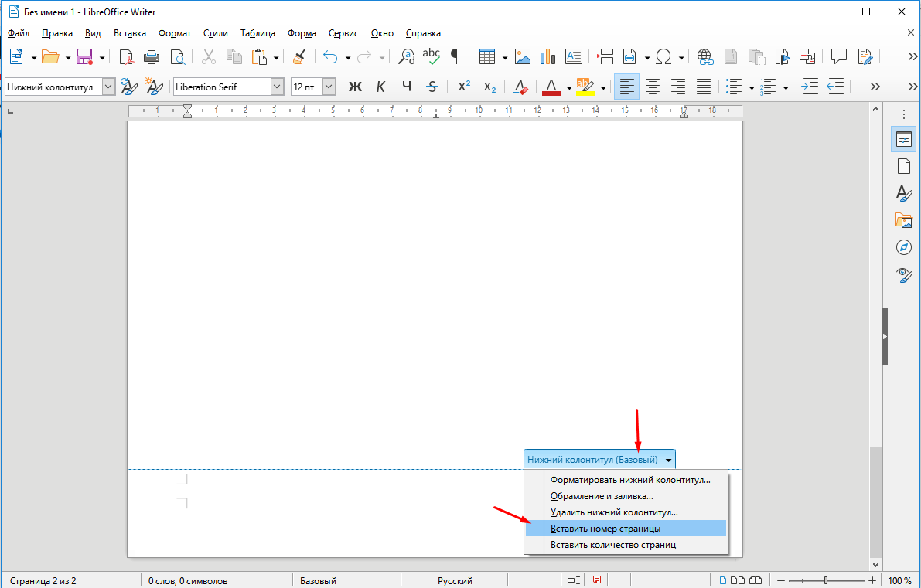Screen dimensions: 921x588
Task: Align text left
Action: 626,87
